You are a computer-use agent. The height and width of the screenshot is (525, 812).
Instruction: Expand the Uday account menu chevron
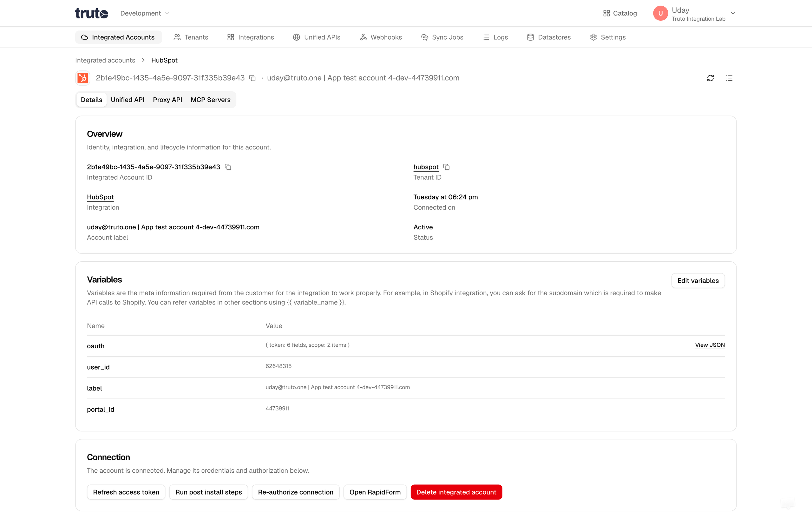coord(733,13)
